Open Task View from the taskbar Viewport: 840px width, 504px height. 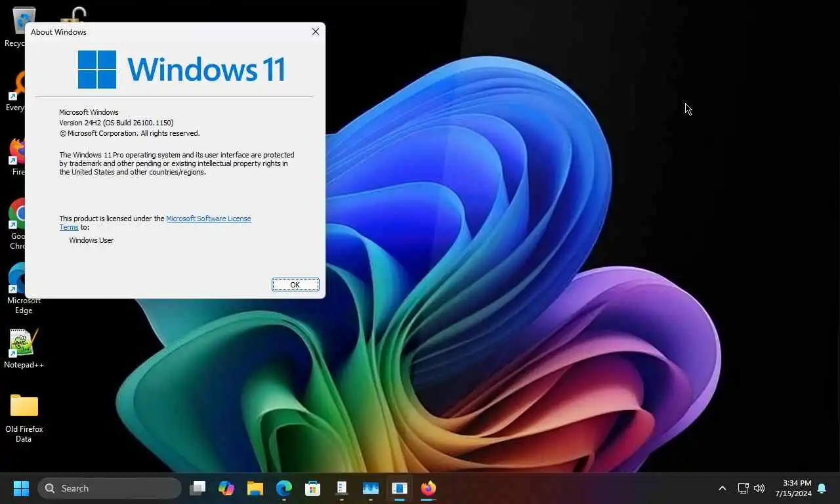[x=198, y=488]
